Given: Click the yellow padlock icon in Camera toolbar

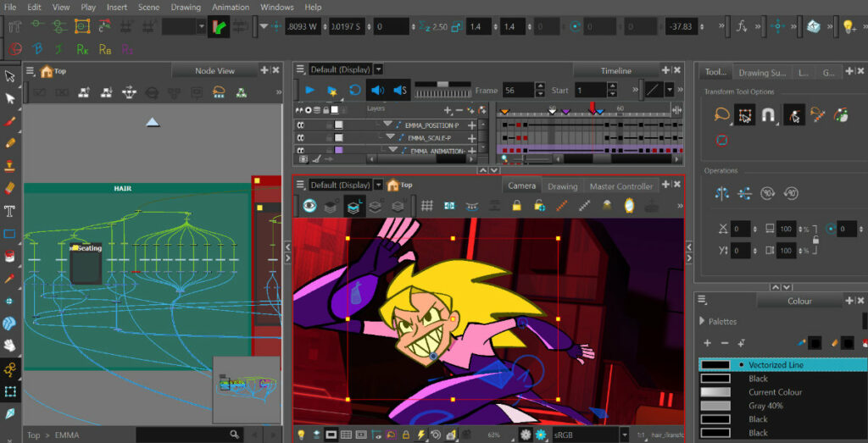Looking at the screenshot, I should 516,206.
